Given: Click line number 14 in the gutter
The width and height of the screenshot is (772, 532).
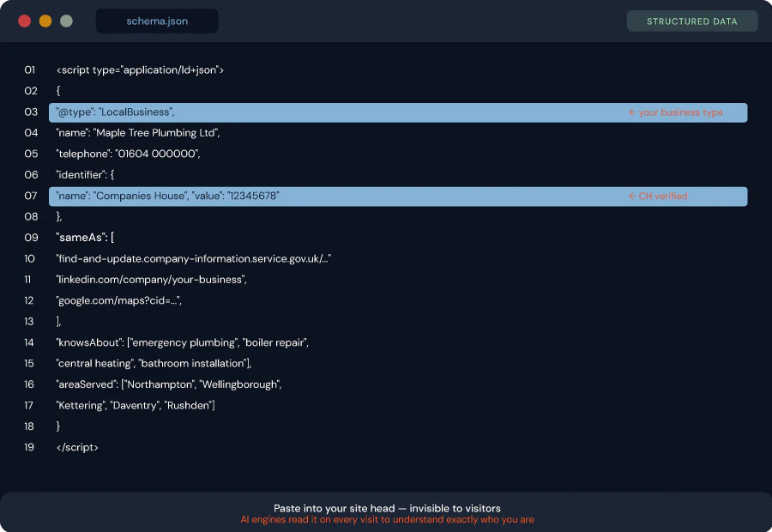Looking at the screenshot, I should click(x=29, y=342).
